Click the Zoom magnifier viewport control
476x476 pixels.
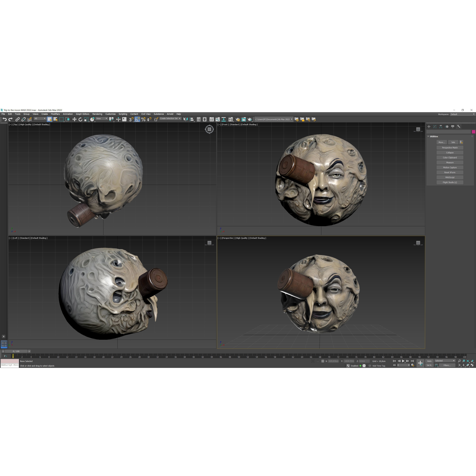[460, 361]
